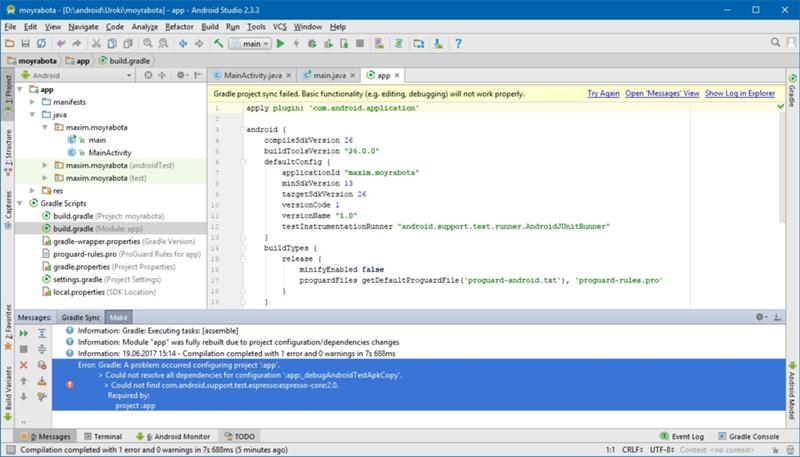Image resolution: width=800 pixels, height=457 pixels.
Task: Open the main run configuration dropdown
Action: point(250,44)
